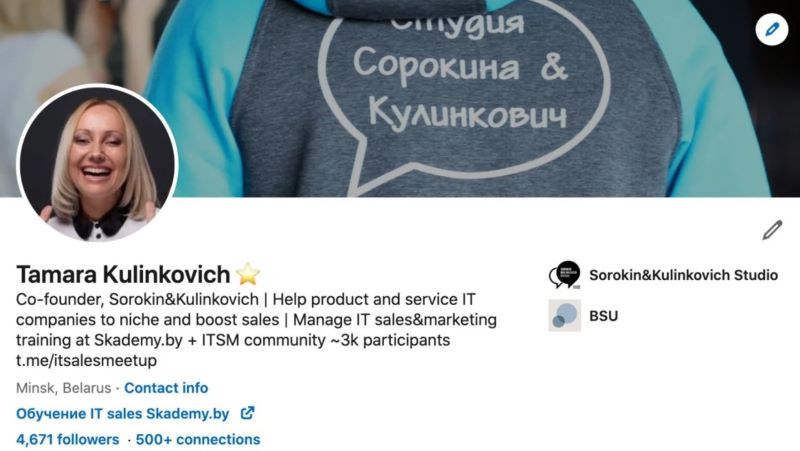The image size is (800, 451).
Task: Click the external link arrow icon
Action: (247, 413)
